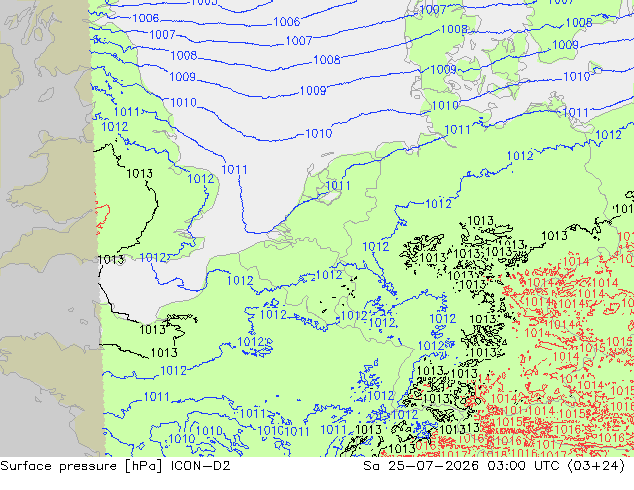
Task: Click the 'Sa 25-07-2026' date text
Action: (421, 466)
